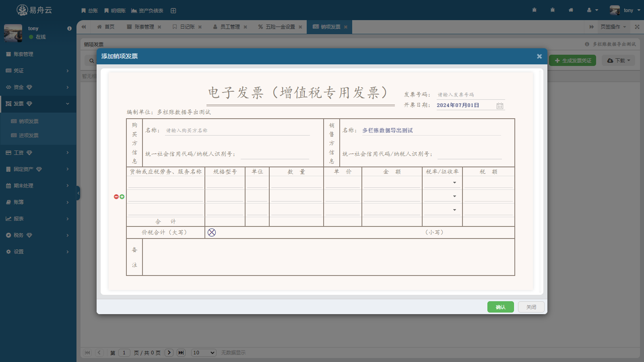Go to last page in pagination
Screen dimensions: 644x362
coord(181,353)
